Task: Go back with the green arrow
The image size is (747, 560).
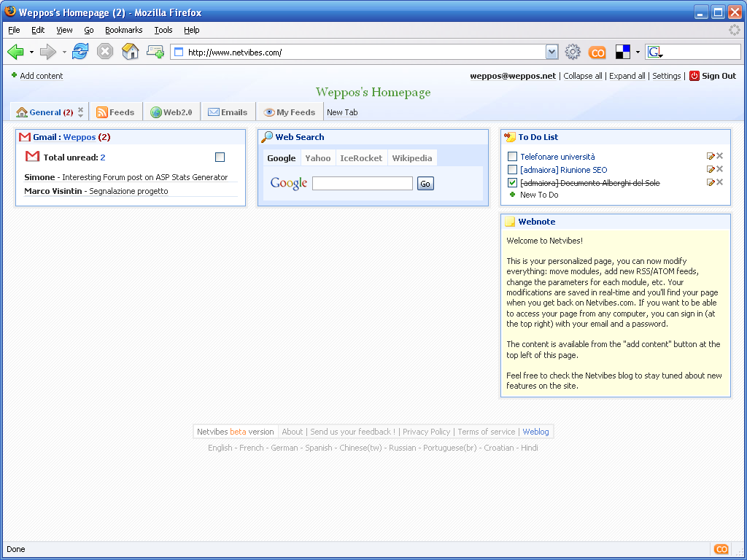Action: pyautogui.click(x=15, y=52)
